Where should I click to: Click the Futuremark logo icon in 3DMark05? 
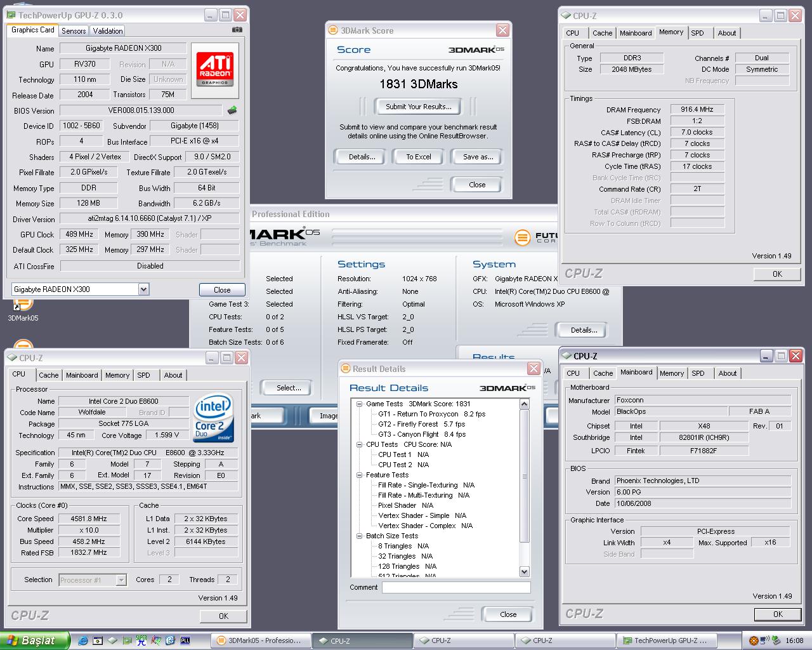522,237
